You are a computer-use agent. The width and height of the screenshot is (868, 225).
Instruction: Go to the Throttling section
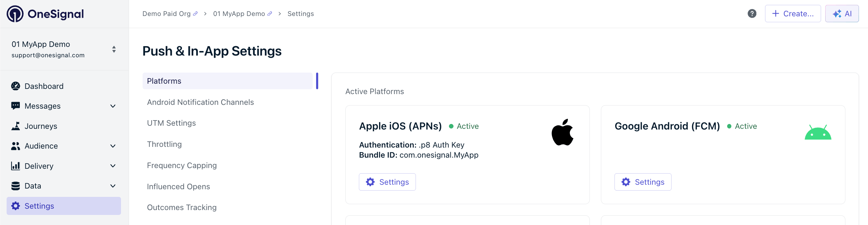coord(164,144)
